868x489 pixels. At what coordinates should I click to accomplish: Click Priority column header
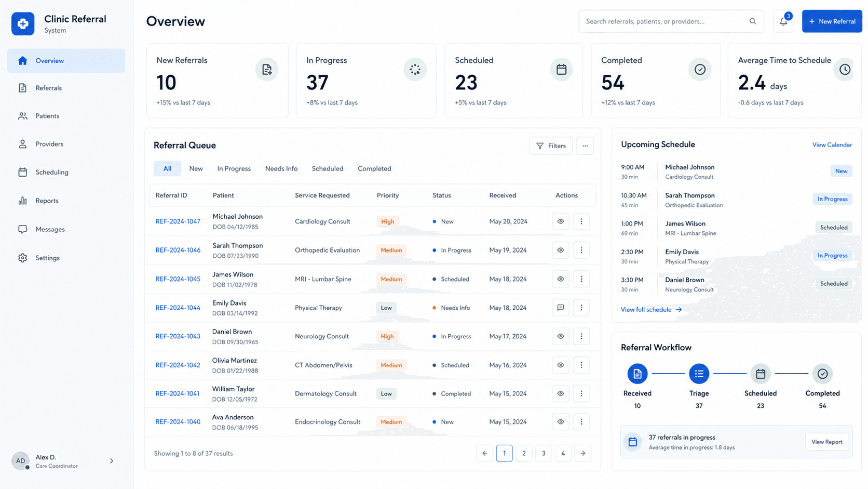point(387,195)
